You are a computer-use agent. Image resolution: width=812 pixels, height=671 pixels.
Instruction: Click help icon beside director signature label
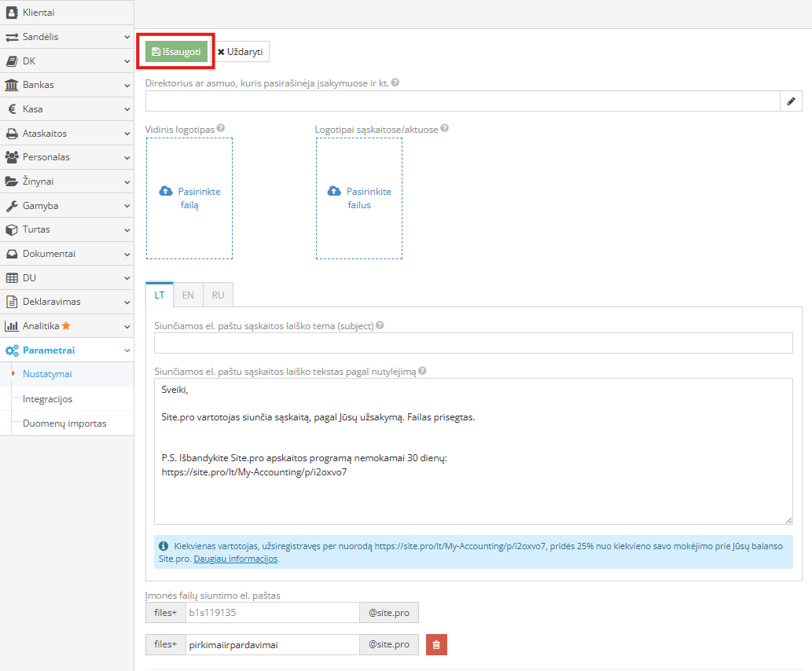tap(395, 82)
